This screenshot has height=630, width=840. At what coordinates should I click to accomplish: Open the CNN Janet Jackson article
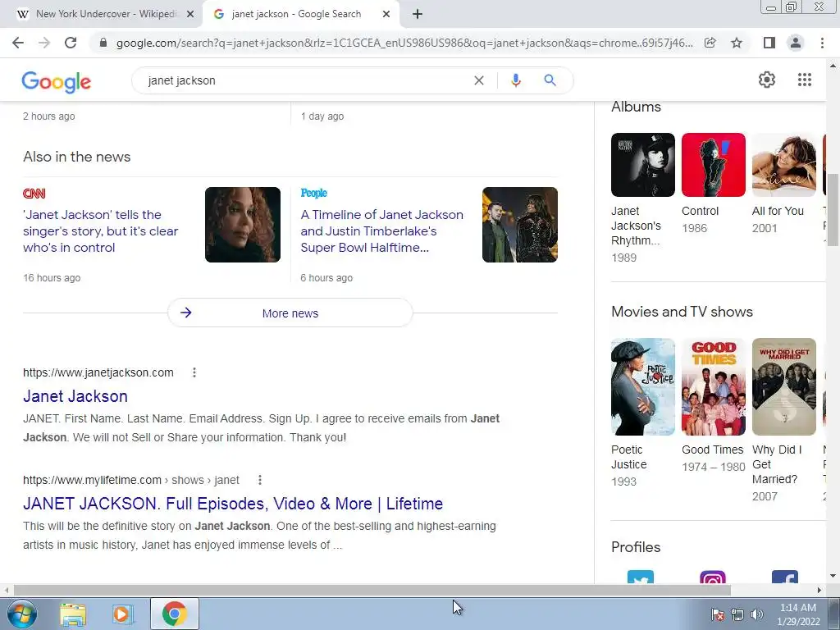coord(100,231)
